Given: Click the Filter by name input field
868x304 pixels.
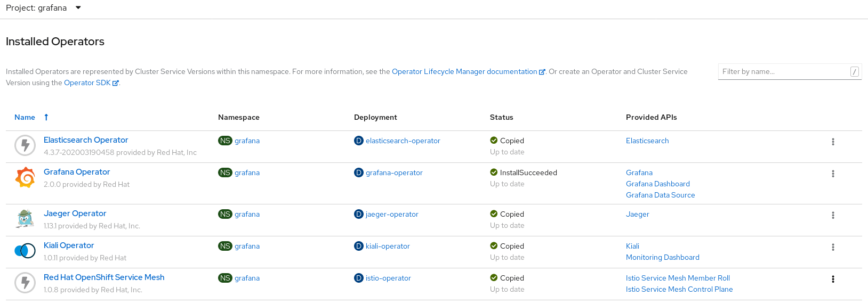Looking at the screenshot, I should click(x=784, y=71).
